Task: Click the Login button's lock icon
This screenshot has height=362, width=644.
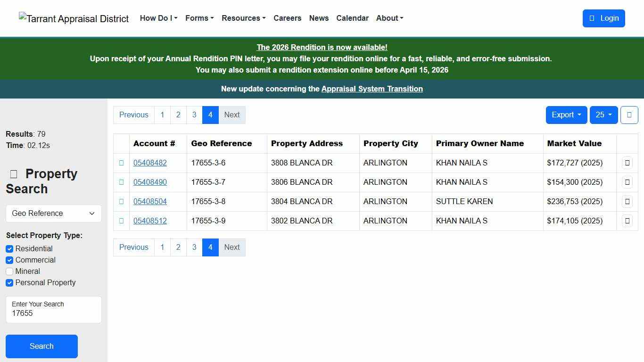Action: click(592, 18)
